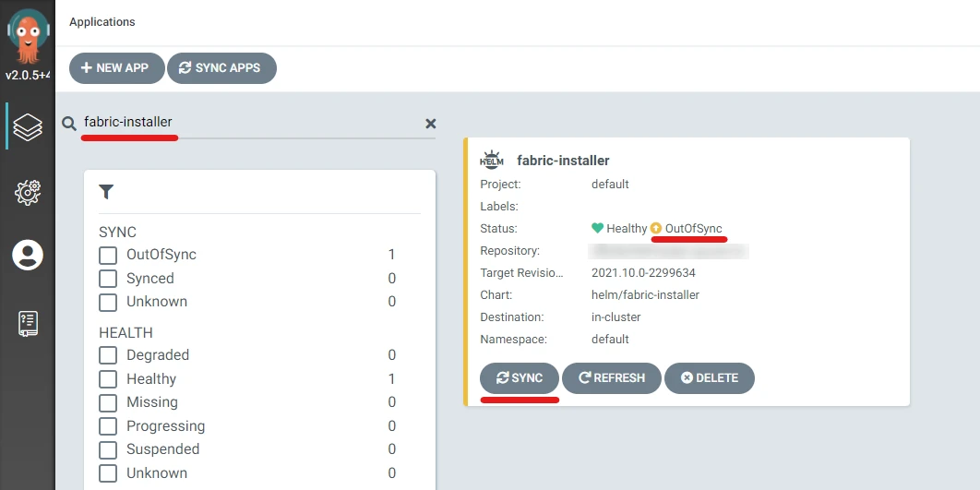The image size is (980, 490).
Task: Check the OutOfSync sync filter
Action: click(x=108, y=255)
